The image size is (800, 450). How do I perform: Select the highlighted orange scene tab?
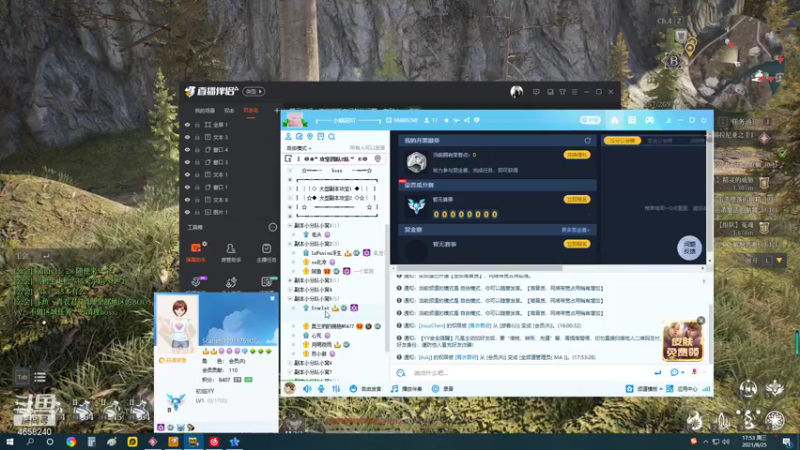pos(251,110)
